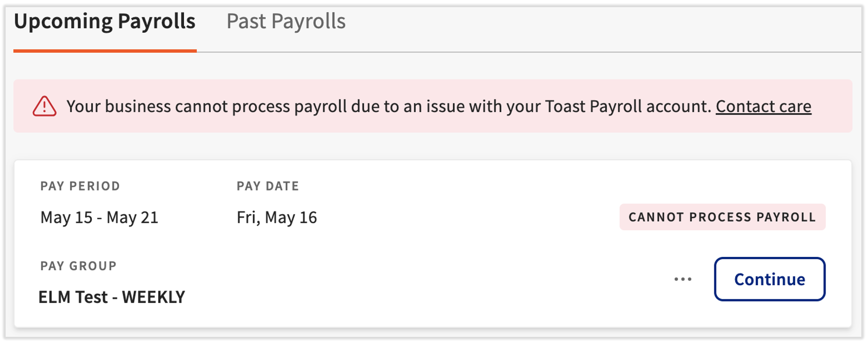Screen dimensions: 868x344
Task: Switch to the Past Payrolls tab
Action: coord(286,21)
